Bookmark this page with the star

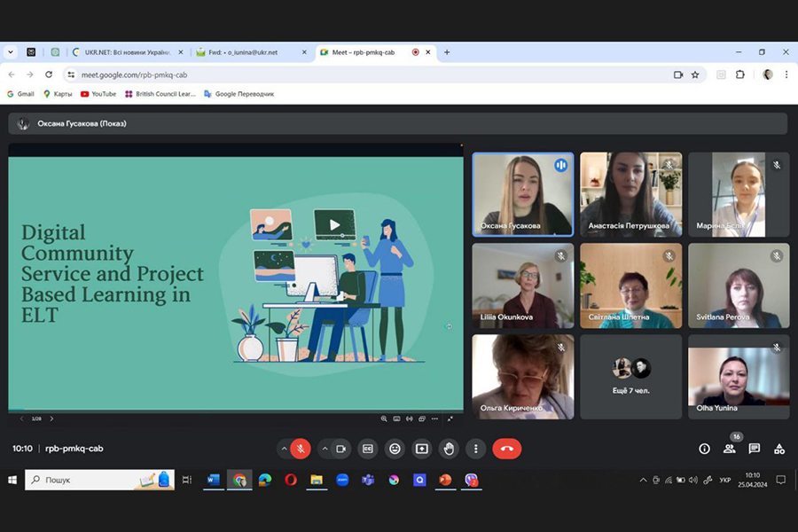[x=695, y=74]
